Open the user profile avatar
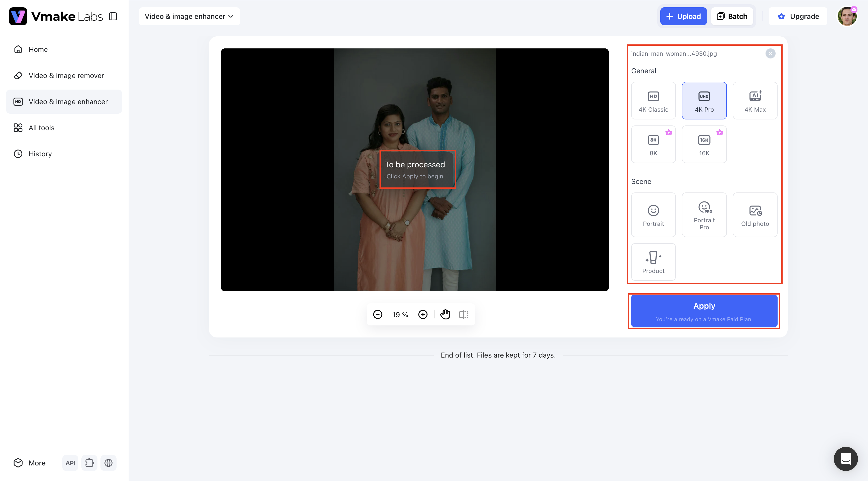The width and height of the screenshot is (868, 481). point(847,16)
